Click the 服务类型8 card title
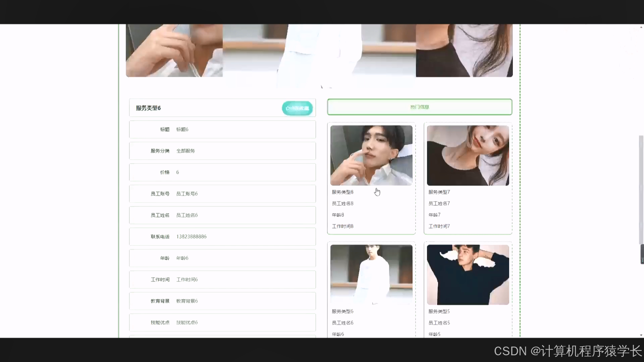Screen dimensions: 644x362 (x=342, y=192)
